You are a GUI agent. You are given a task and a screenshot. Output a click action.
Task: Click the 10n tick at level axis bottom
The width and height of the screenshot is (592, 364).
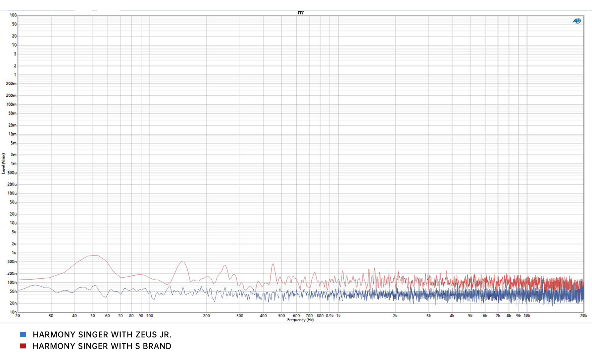pyautogui.click(x=13, y=312)
